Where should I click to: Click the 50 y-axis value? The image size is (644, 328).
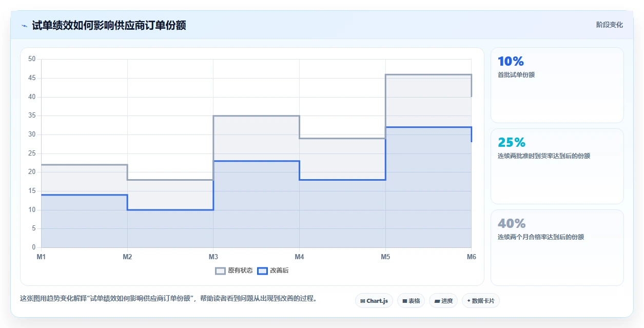click(x=32, y=59)
